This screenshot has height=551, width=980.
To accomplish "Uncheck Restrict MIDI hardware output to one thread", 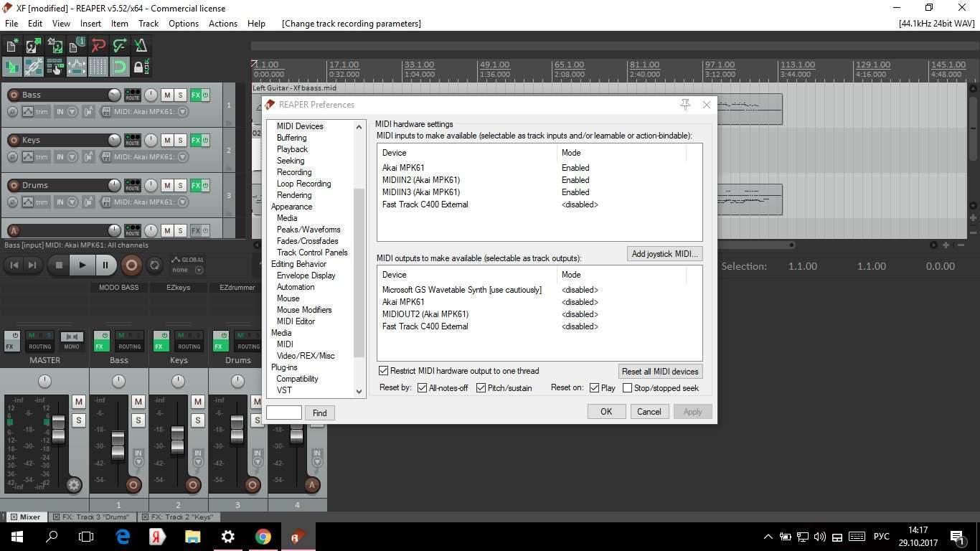I will click(x=384, y=371).
